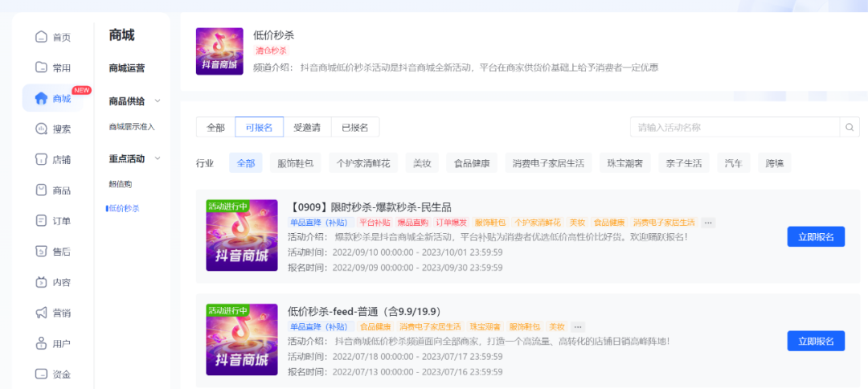The image size is (868, 389).
Task: Click the 低价秒杀 channel header thumbnail
Action: pyautogui.click(x=219, y=51)
